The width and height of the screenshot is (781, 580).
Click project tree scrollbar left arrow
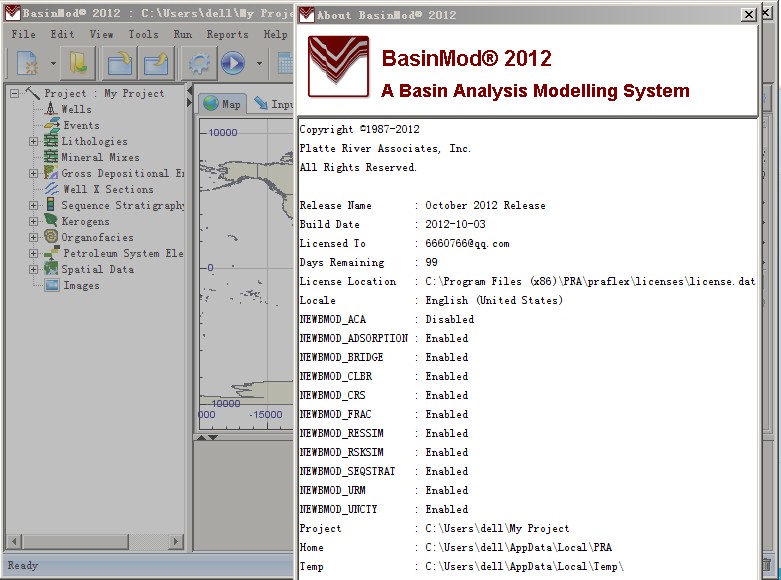[14, 541]
